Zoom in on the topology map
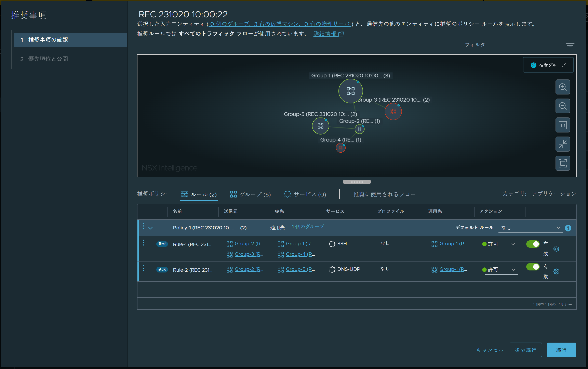Viewport: 588px width, 369px height. click(x=562, y=87)
